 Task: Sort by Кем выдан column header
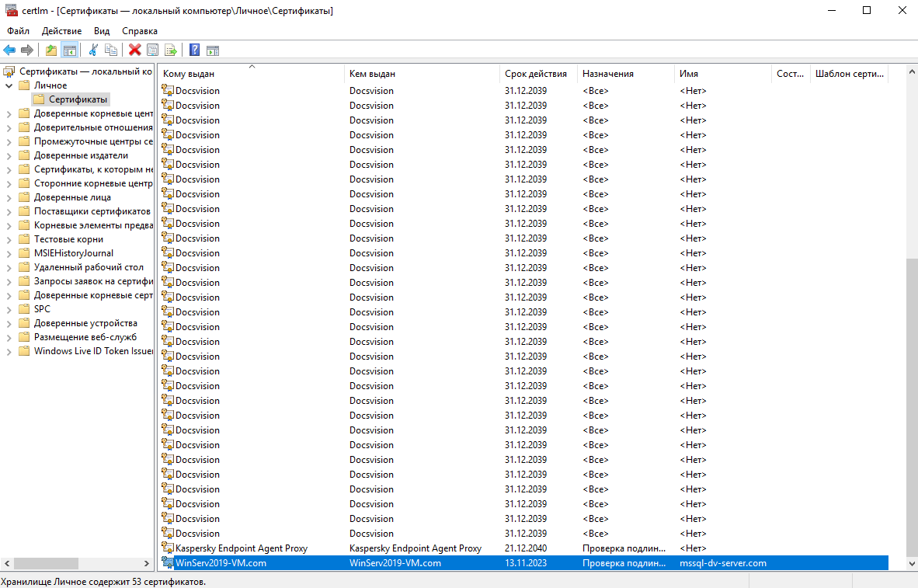point(422,74)
